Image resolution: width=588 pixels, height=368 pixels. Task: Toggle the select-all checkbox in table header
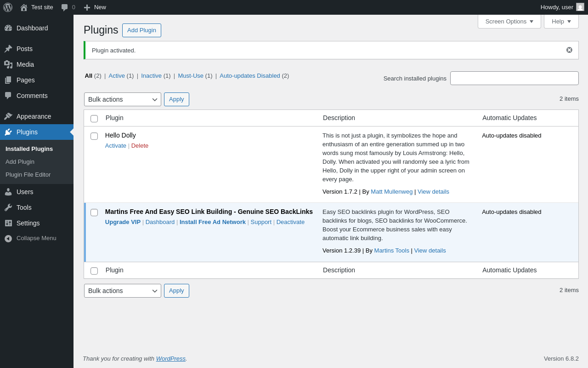tap(94, 119)
